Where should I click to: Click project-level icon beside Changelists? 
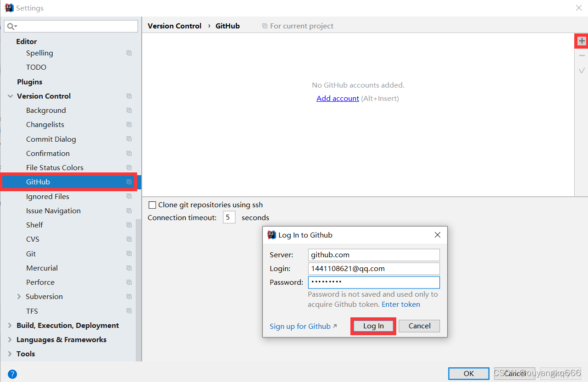point(129,125)
